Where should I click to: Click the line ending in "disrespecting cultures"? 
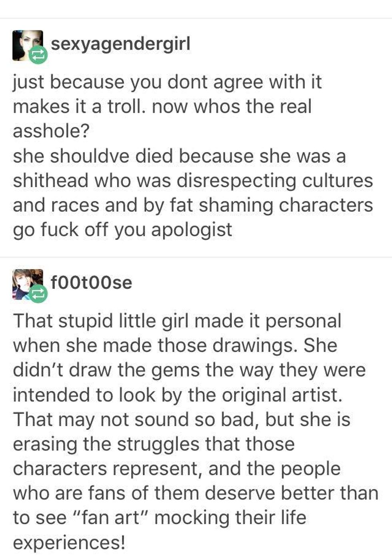click(193, 181)
